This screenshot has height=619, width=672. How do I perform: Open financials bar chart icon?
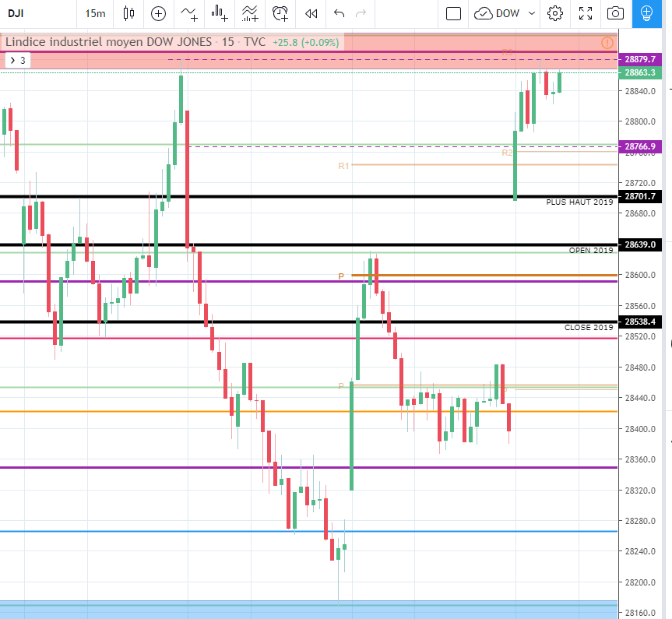click(x=220, y=13)
